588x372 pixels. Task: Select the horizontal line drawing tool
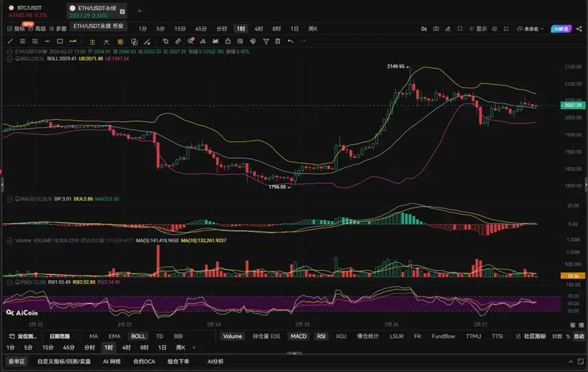point(48,41)
